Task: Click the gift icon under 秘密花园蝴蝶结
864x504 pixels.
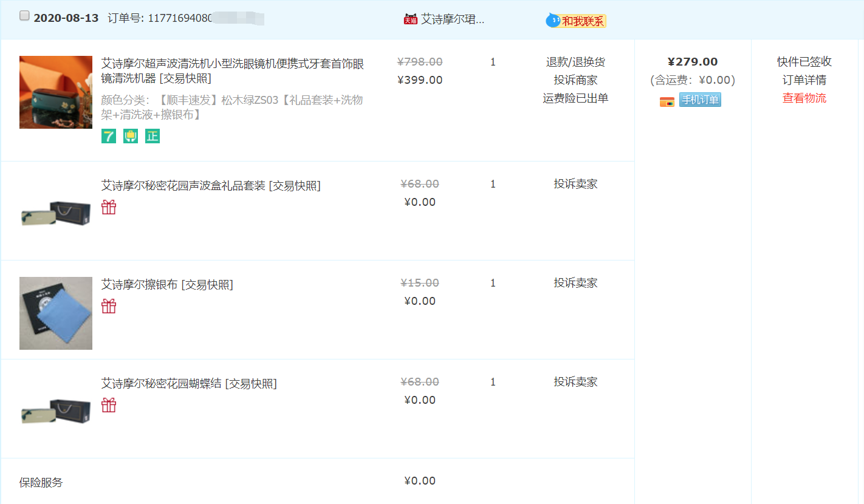Action: [x=109, y=406]
